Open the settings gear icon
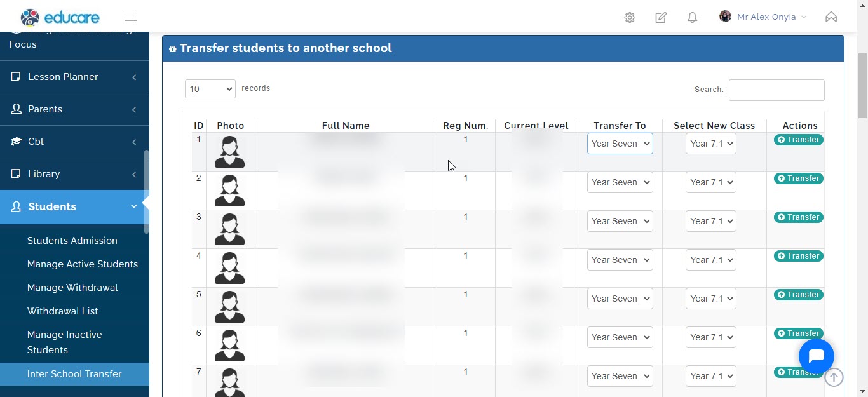The width and height of the screenshot is (868, 397). point(630,18)
